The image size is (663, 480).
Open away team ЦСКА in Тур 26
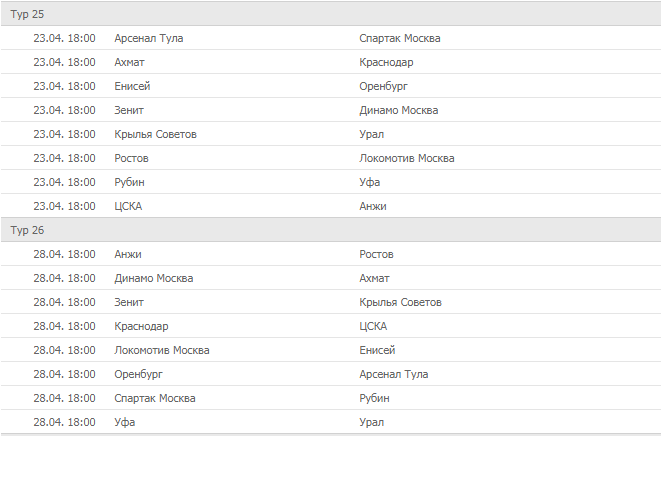click(x=374, y=326)
